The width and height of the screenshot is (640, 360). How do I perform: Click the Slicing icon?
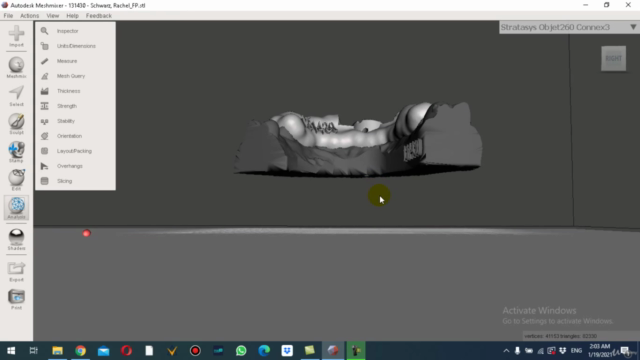(44, 181)
